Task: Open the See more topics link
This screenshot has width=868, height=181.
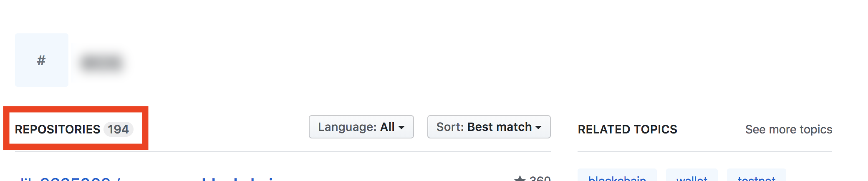Action: click(789, 129)
